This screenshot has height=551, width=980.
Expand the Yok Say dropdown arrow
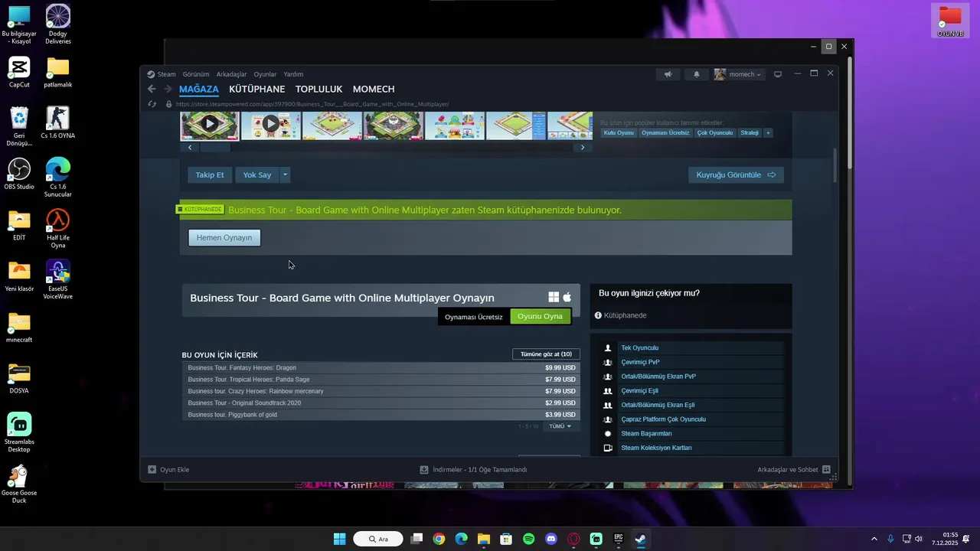pos(285,174)
